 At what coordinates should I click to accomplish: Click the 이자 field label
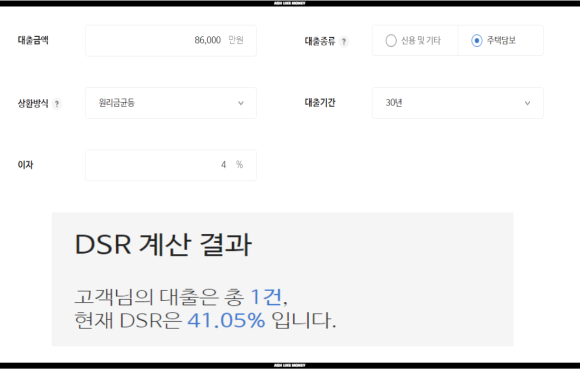(x=25, y=165)
